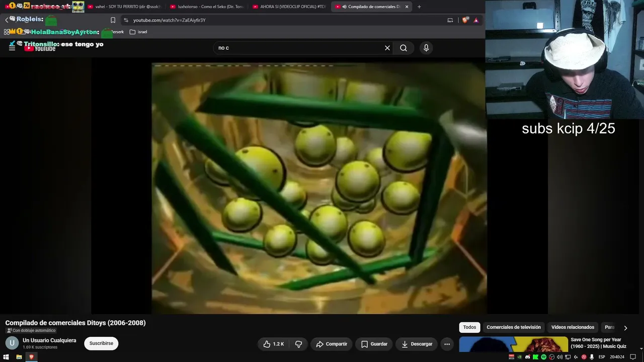Select the Videos relacionados chip
The height and width of the screenshot is (362, 644).
tap(573, 327)
